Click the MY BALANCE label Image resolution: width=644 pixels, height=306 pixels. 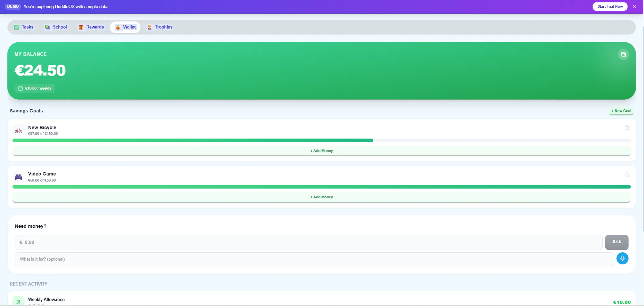[31, 54]
